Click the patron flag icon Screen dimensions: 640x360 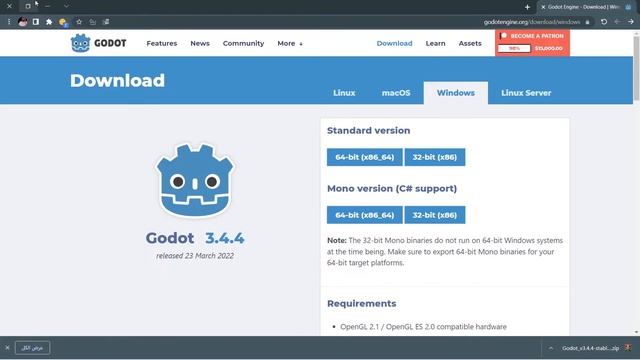504,36
